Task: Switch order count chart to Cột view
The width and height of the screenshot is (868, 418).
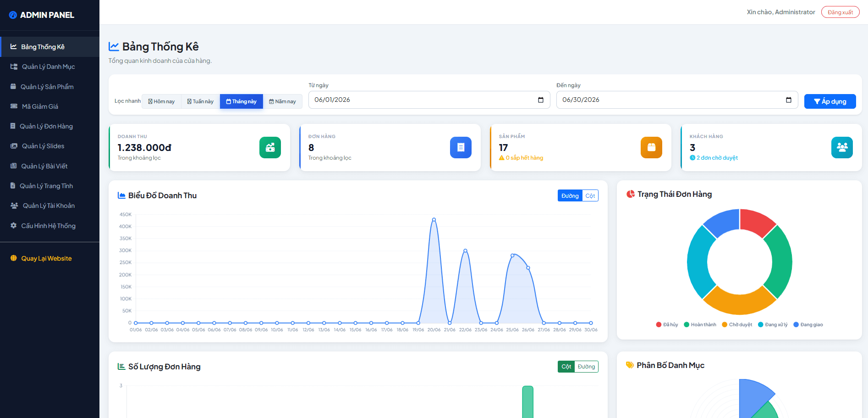Action: click(x=566, y=367)
